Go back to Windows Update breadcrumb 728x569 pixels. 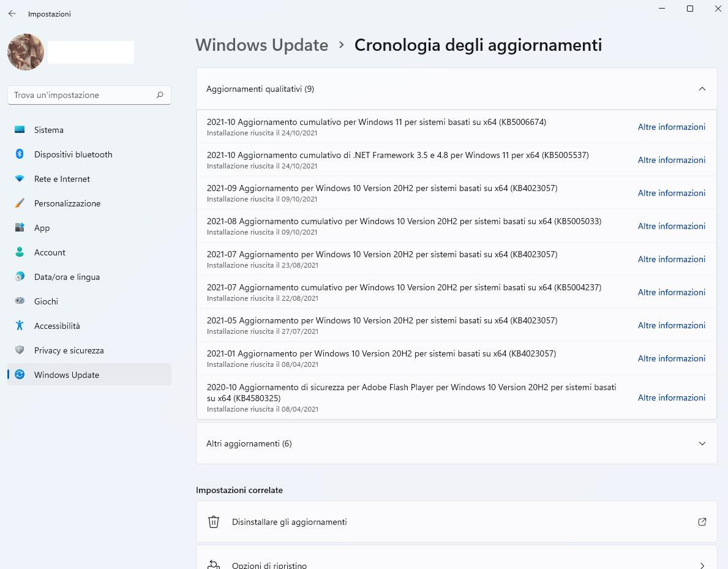pos(261,45)
